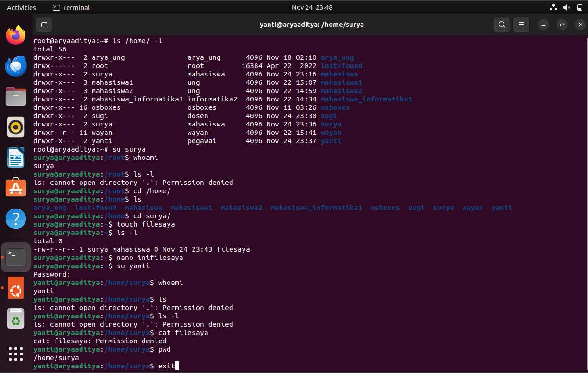Click blue 'lost+found' in long listing
The width and height of the screenshot is (588, 373).
(341, 66)
